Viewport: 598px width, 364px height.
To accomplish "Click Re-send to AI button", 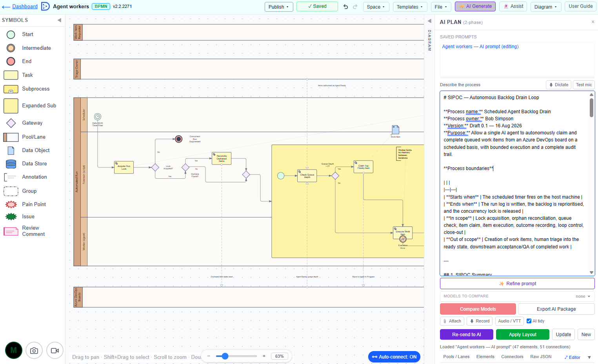I will 466,335.
